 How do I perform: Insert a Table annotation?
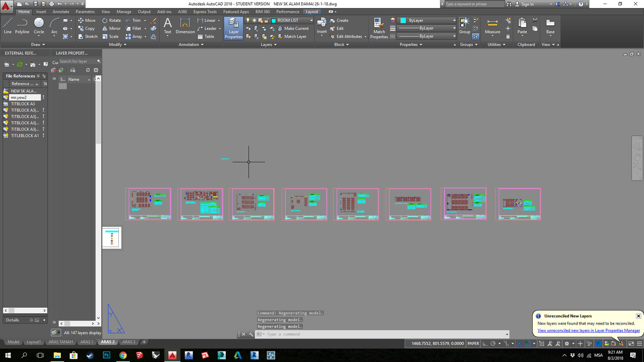[x=206, y=37]
